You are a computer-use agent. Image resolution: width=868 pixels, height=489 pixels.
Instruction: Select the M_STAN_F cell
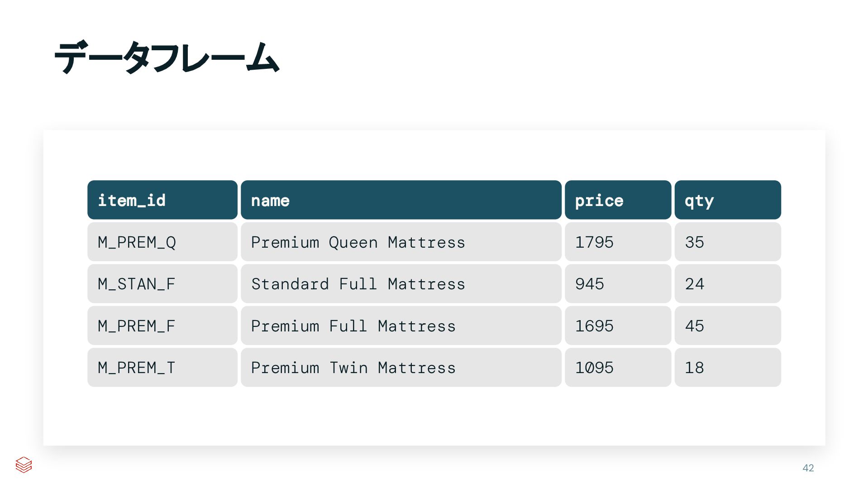point(162,284)
